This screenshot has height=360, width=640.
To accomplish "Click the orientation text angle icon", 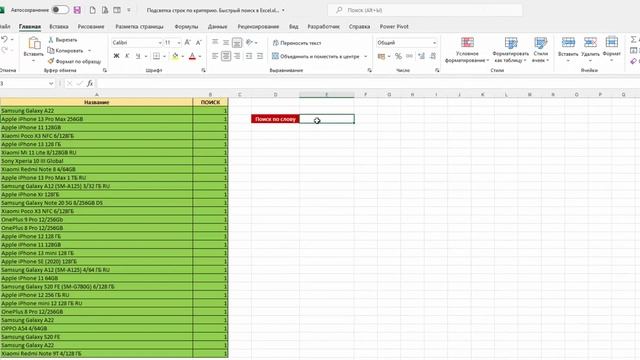I will (249, 42).
